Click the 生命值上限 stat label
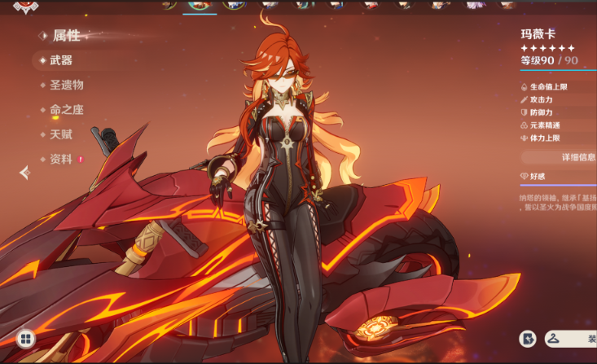This screenshot has width=597, height=364. pos(549,87)
